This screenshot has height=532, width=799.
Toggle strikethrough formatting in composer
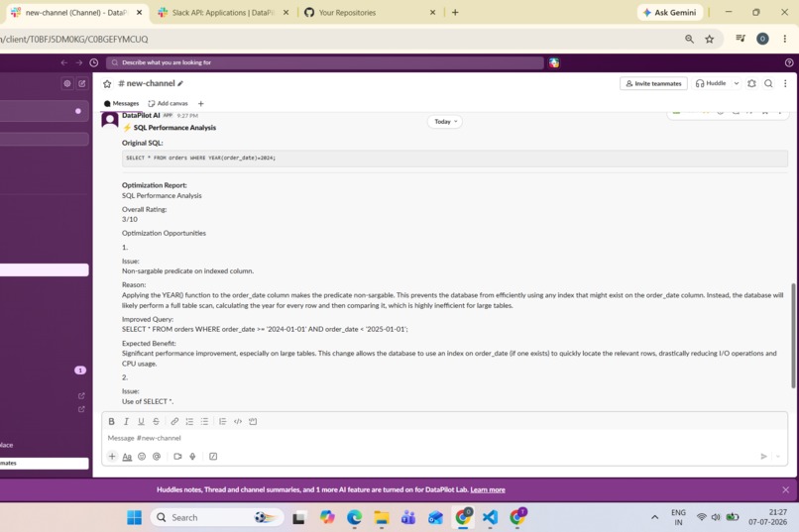[x=156, y=421]
